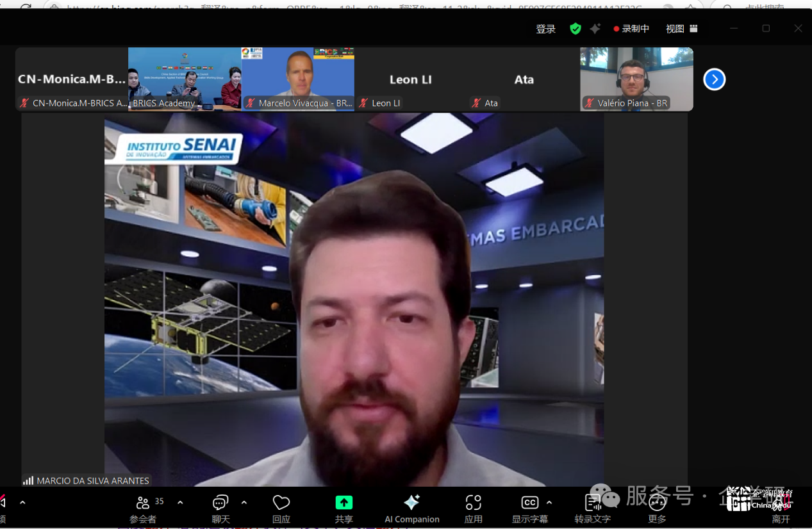
Task: Open the participants (参会者) panel
Action: point(143,509)
